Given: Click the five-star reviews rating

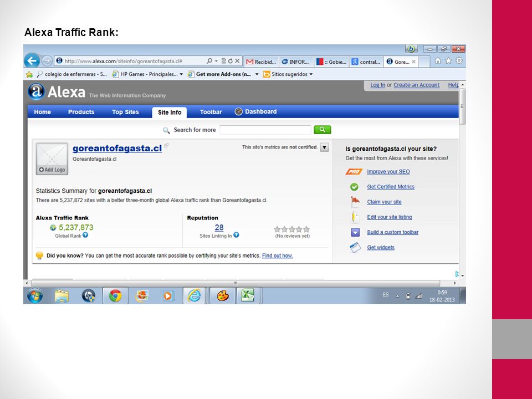Looking at the screenshot, I should (292, 229).
